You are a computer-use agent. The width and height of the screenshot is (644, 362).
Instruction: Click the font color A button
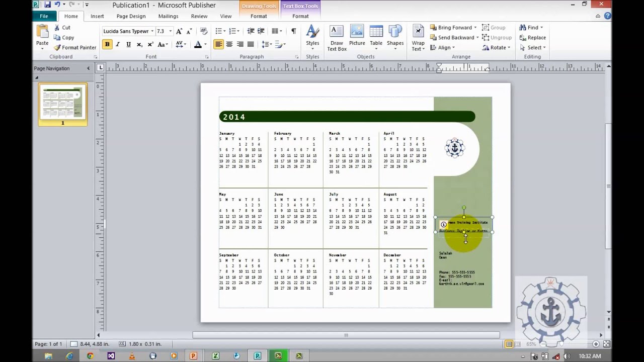coord(198,45)
